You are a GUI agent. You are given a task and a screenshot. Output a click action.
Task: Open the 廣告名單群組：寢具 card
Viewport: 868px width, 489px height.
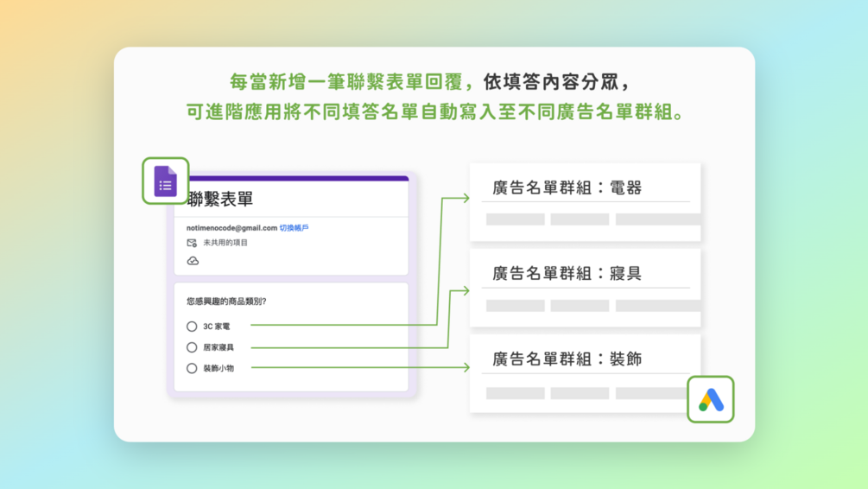point(585,288)
